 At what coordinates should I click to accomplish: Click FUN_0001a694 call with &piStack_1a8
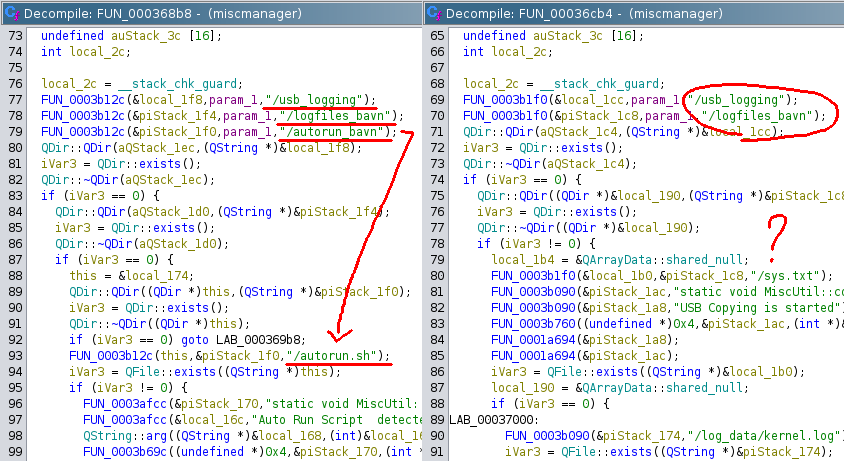point(532,340)
